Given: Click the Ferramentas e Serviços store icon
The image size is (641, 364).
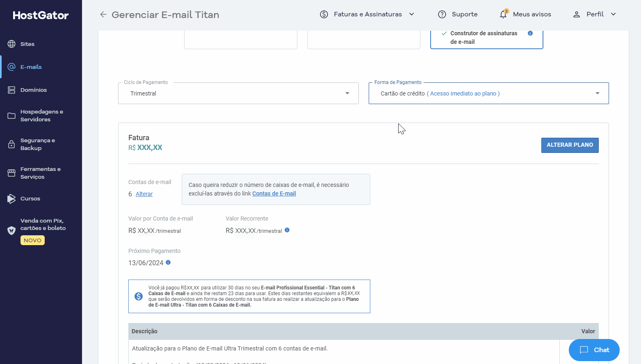Looking at the screenshot, I should click(x=11, y=173).
